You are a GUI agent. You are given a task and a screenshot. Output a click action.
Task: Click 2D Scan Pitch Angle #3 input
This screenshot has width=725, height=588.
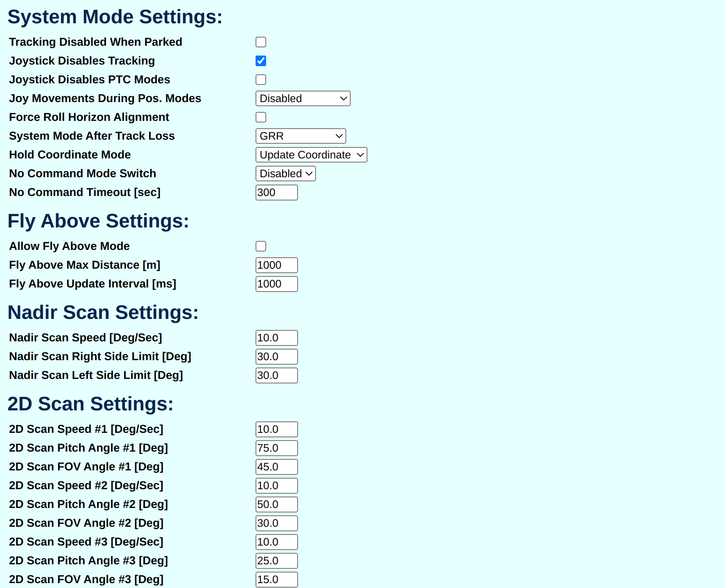tap(277, 561)
